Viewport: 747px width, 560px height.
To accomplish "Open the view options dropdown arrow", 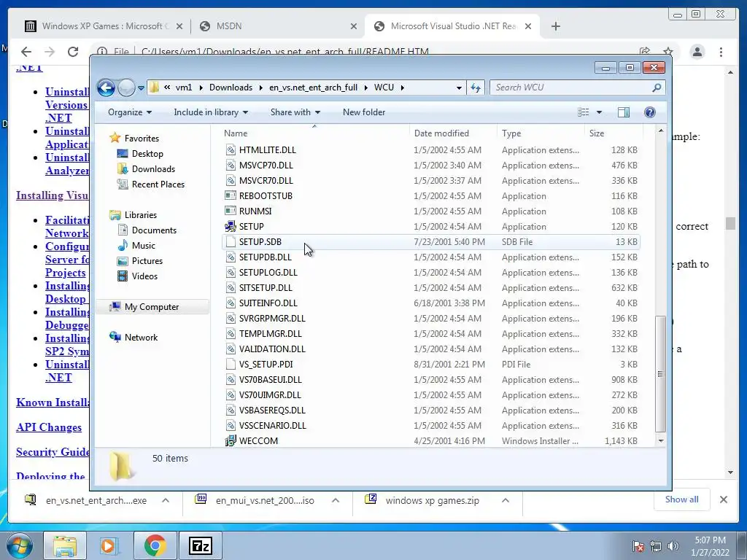I will 599,112.
